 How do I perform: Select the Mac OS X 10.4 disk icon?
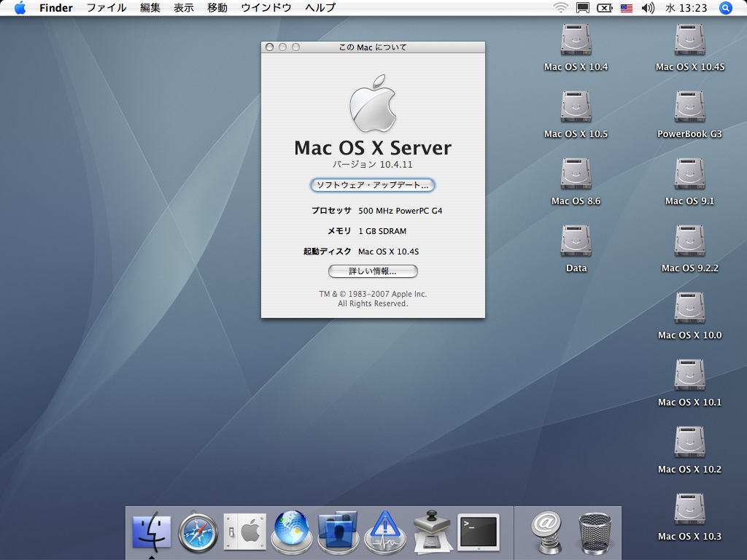576,41
